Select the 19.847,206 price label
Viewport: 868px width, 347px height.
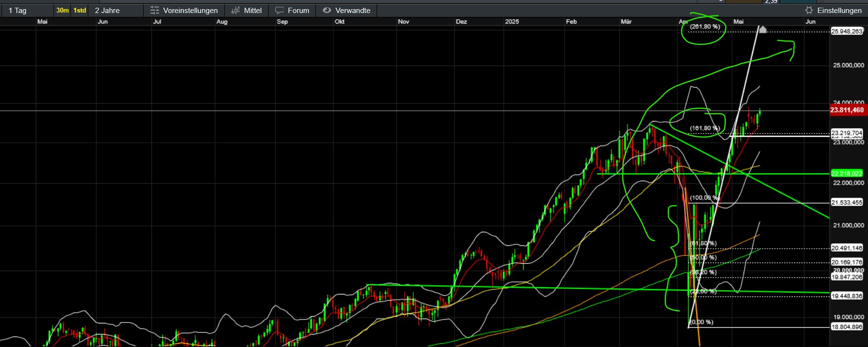847,277
